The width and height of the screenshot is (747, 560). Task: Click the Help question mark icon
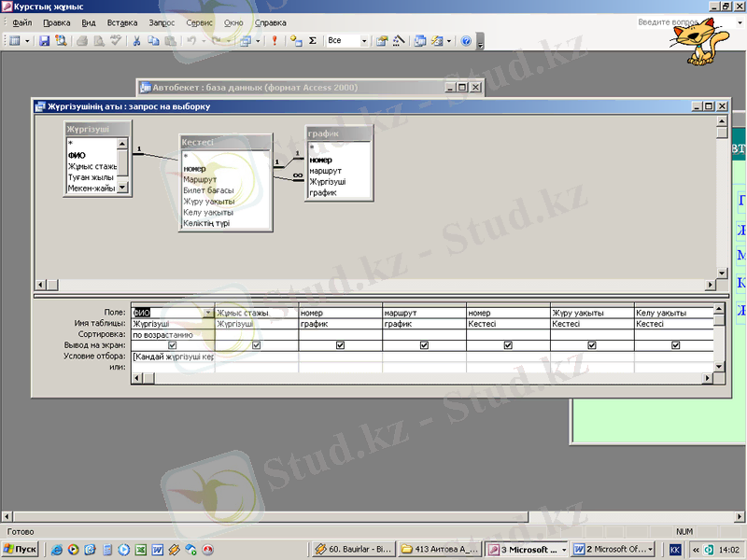click(466, 41)
